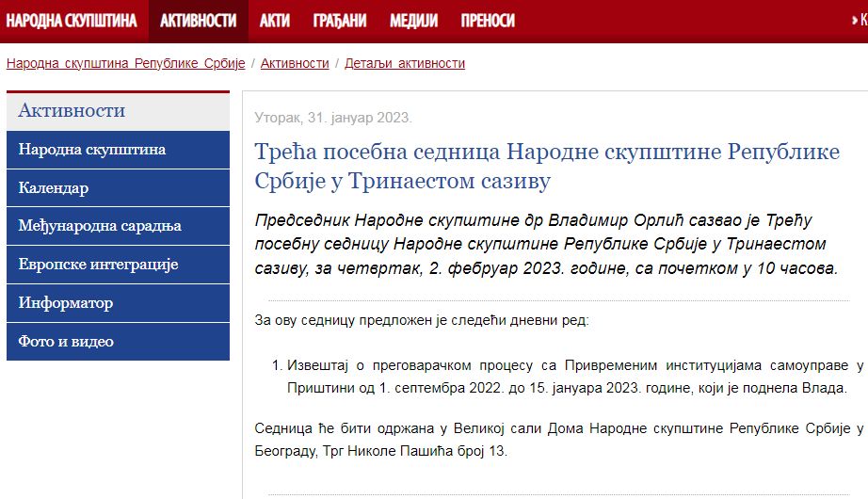Open the НАРОДНА СКУПШТИНА top menu
Viewport: 868px width, 499px height.
[72, 21]
